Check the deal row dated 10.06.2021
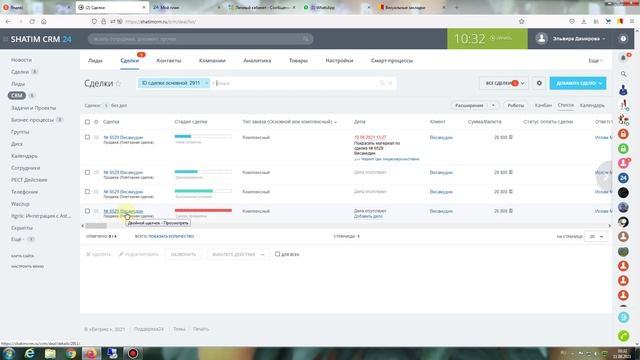The image size is (640, 360). [87, 137]
